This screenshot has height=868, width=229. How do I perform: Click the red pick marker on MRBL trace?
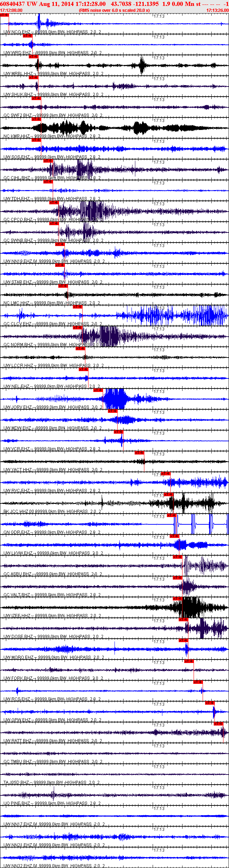coord(34,57)
